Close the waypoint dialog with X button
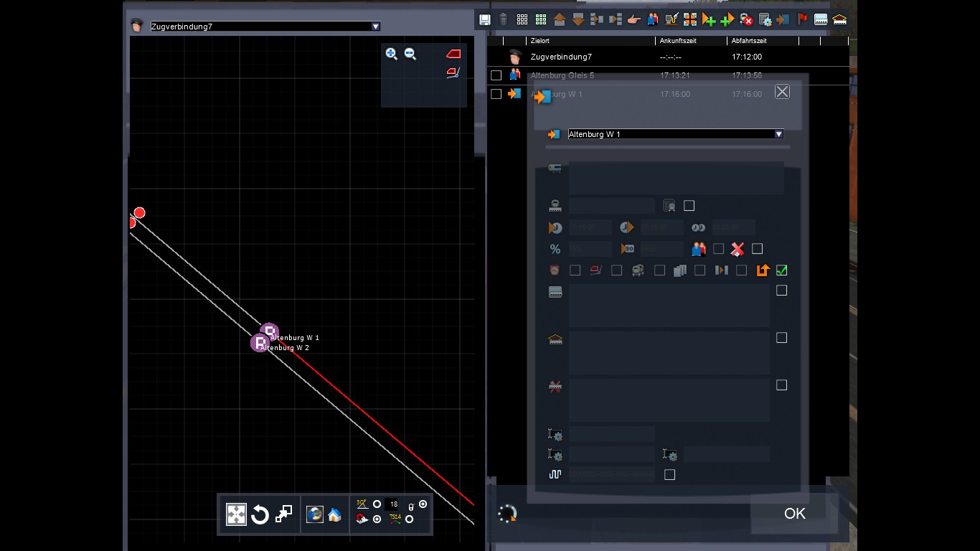The image size is (980, 551). pyautogui.click(x=782, y=92)
